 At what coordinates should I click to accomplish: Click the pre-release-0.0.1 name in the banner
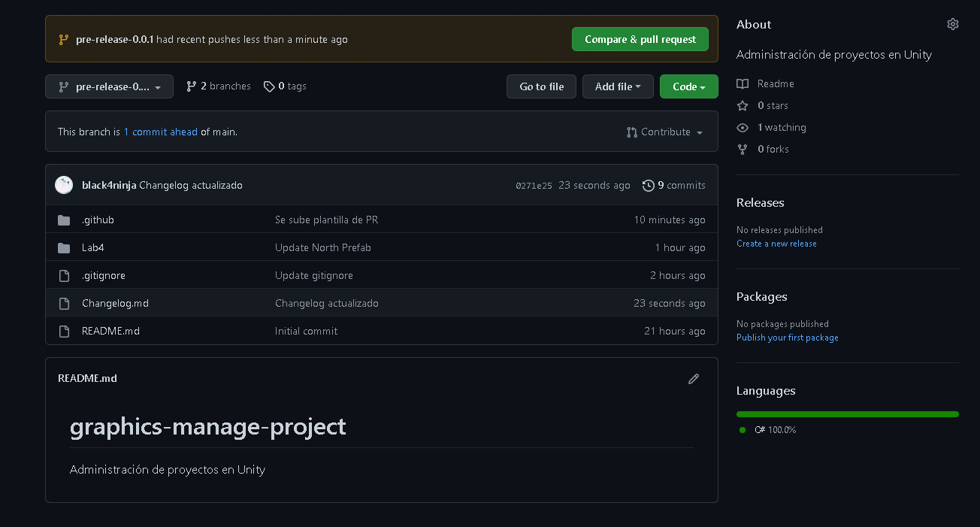point(114,39)
